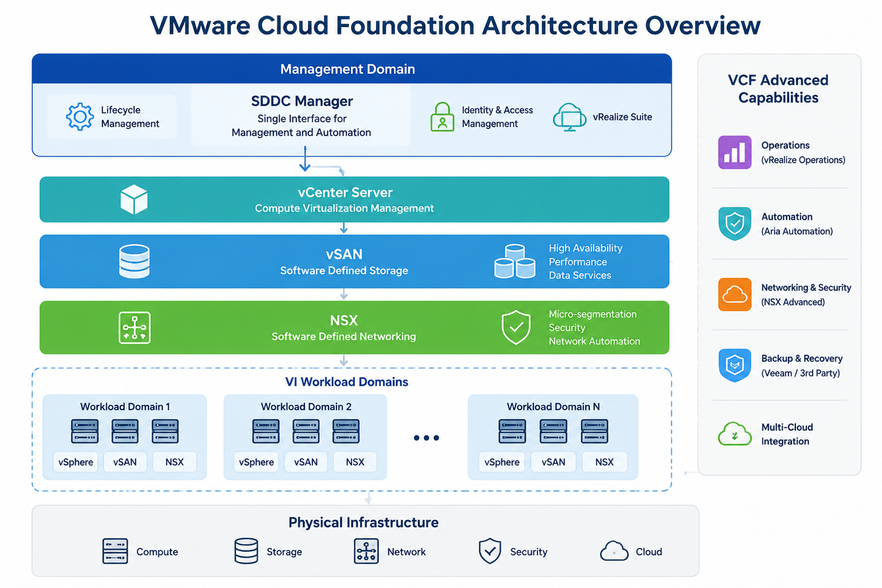Image resolution: width=882 pixels, height=588 pixels.
Task: Select the NSX chip in Workload Domain 2
Action: point(355,462)
